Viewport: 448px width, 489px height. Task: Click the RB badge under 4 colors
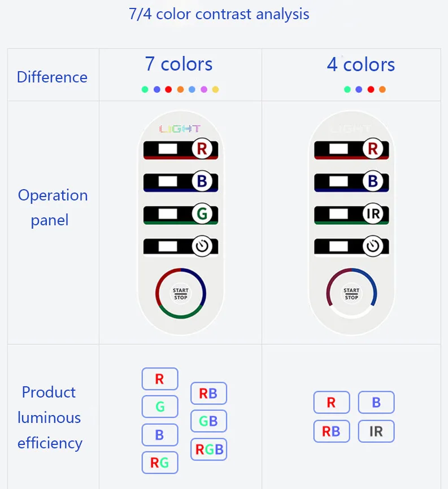[x=332, y=431]
